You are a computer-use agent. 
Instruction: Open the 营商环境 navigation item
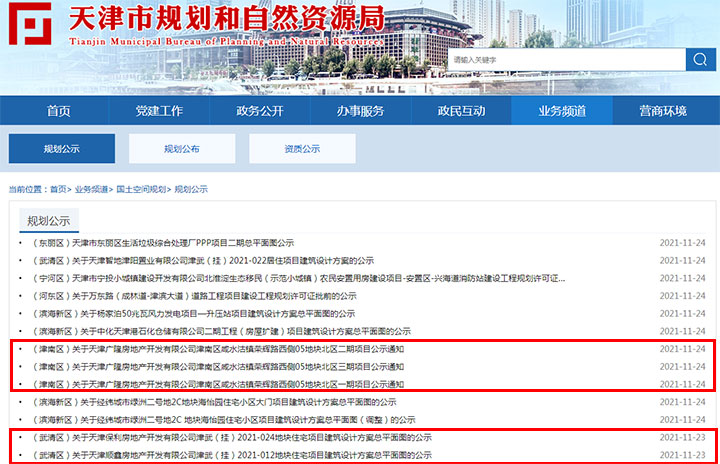tap(663, 111)
